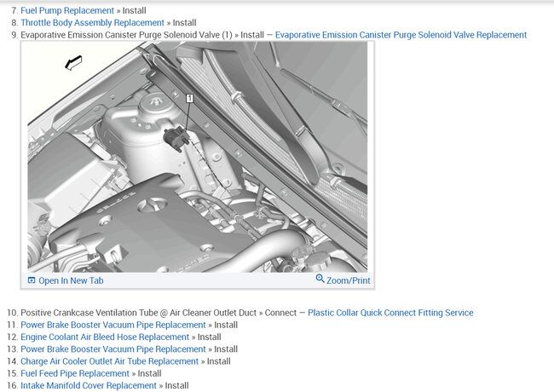Open Throttle Body Assembly Replacement link
The width and height of the screenshot is (554, 392).
[92, 23]
